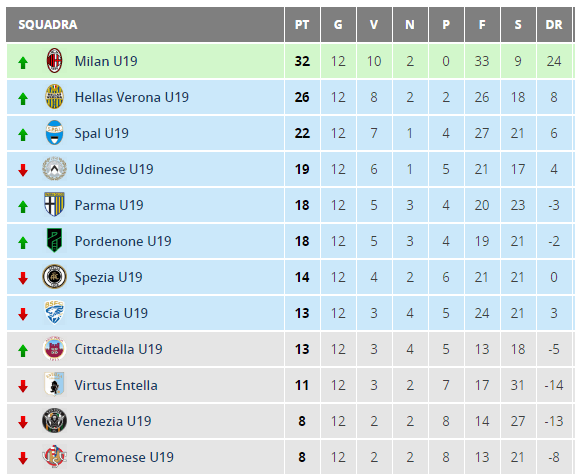Click the Spezia U19 round crest
Image resolution: width=575 pixels, height=476 pixels.
click(x=54, y=277)
